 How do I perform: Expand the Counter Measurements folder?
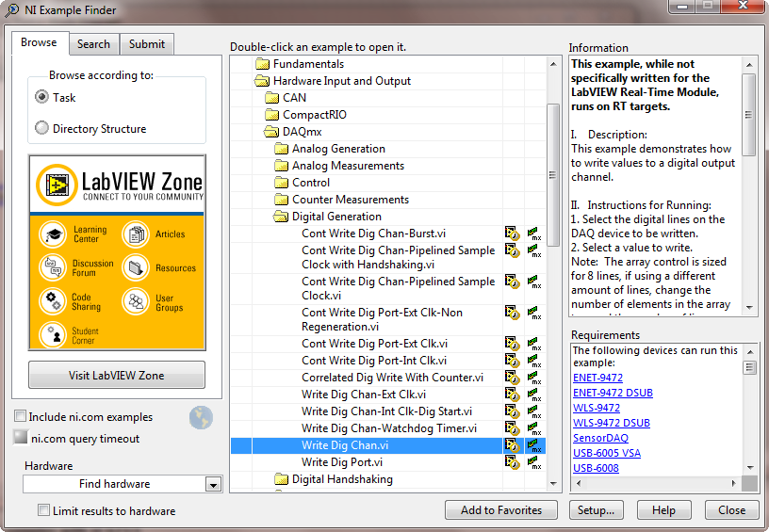[281, 200]
